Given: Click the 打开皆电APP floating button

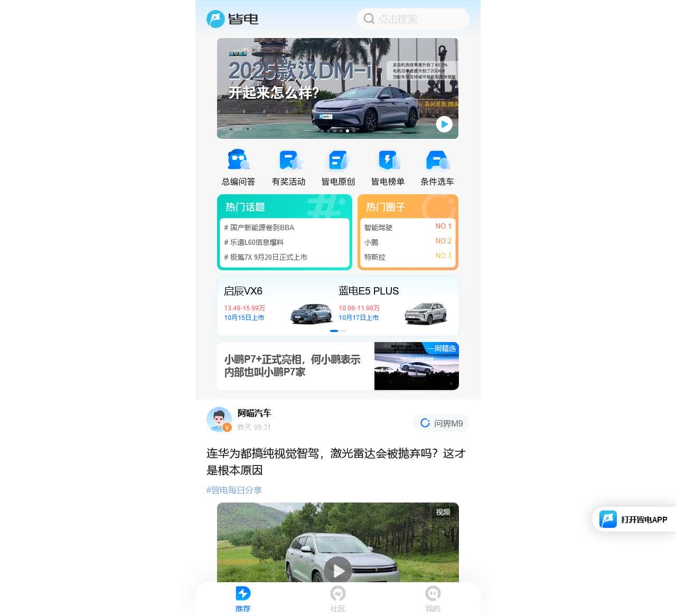Looking at the screenshot, I should tap(634, 519).
